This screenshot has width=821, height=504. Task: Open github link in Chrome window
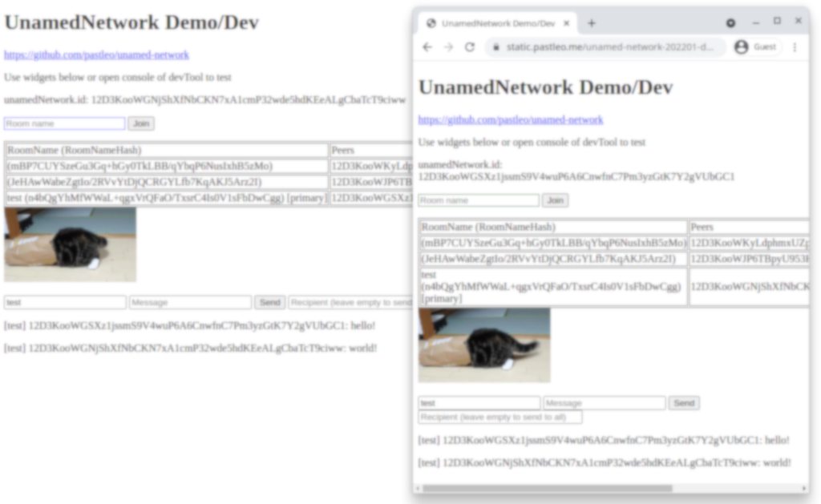511,120
